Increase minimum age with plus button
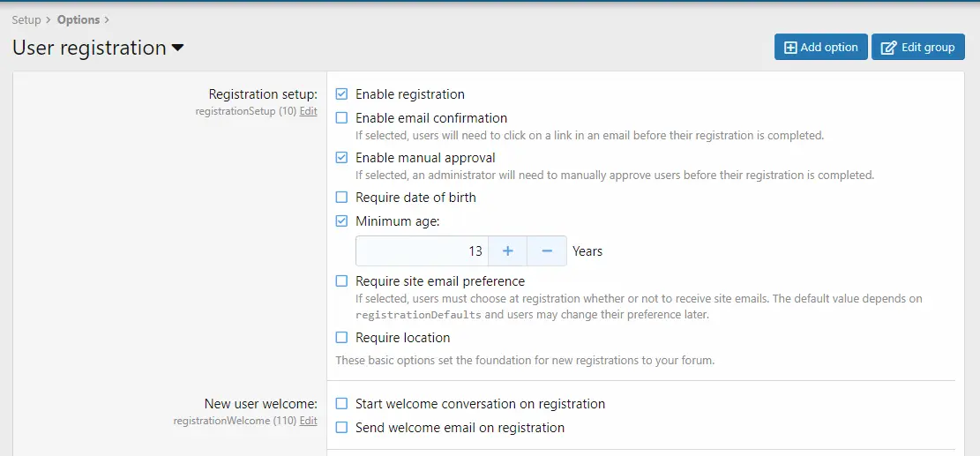980x456 pixels. tap(507, 251)
